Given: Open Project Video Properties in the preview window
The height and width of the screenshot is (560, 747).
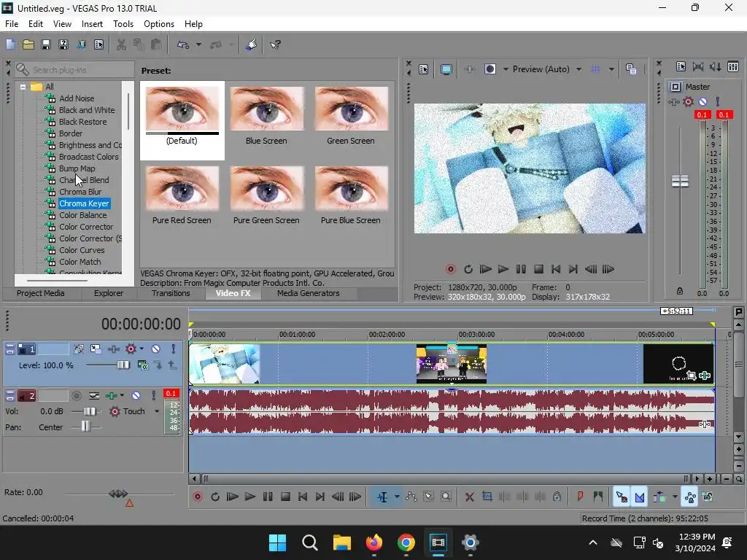Looking at the screenshot, I should (424, 69).
